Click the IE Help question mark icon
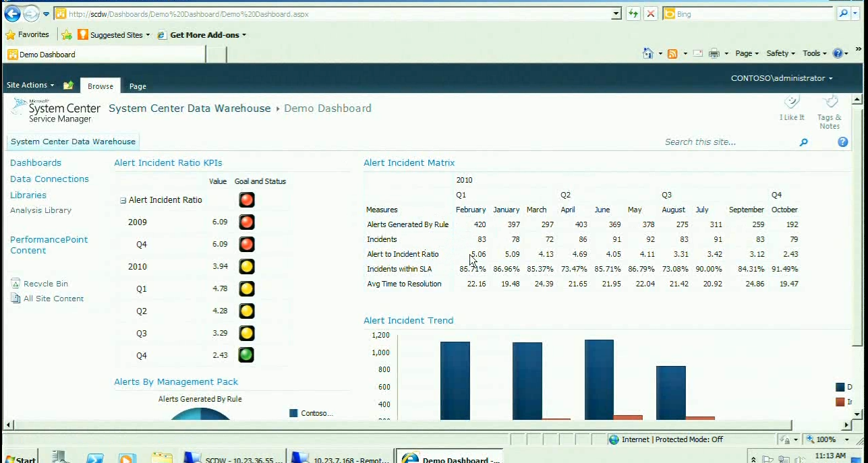This screenshot has height=463, width=868. click(838, 53)
